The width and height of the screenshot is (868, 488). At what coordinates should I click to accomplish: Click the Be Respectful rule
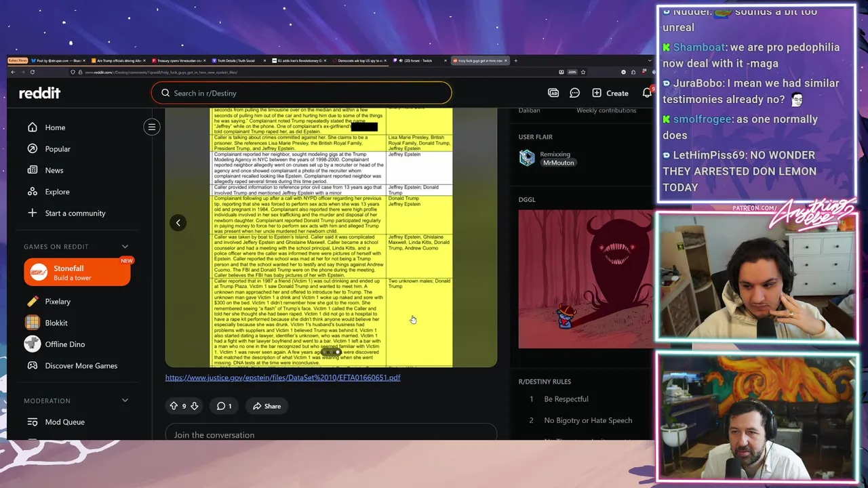pos(566,399)
